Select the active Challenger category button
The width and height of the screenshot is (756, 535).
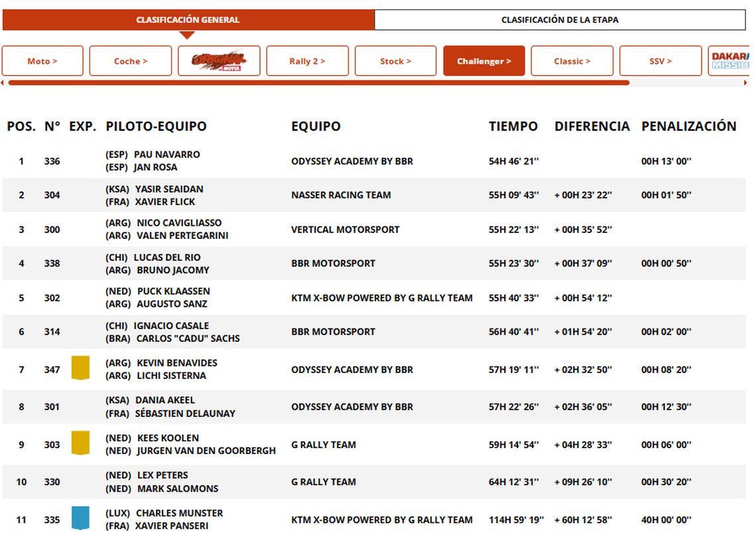(484, 61)
